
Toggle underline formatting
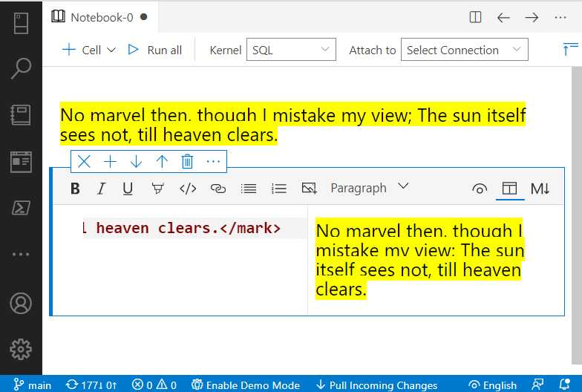pos(128,189)
